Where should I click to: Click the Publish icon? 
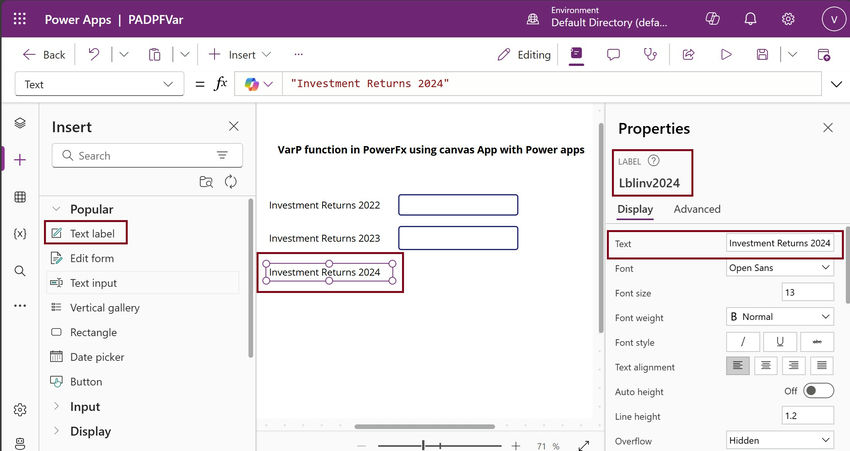point(823,54)
